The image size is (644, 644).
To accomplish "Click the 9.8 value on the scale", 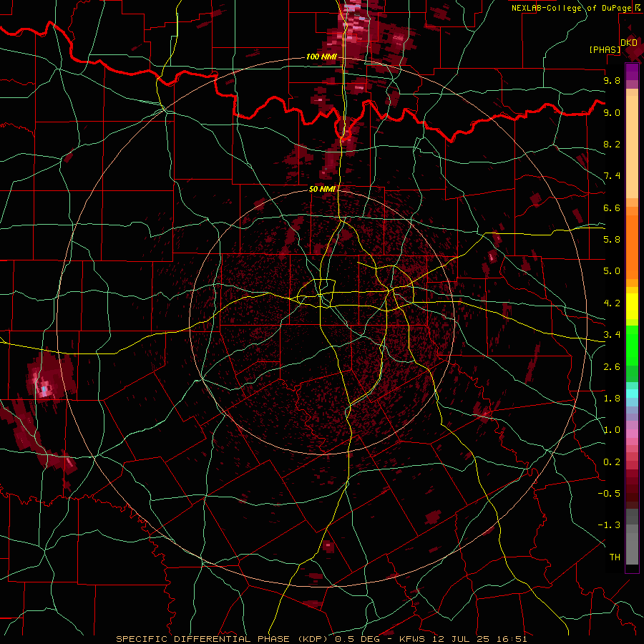I will [x=612, y=80].
